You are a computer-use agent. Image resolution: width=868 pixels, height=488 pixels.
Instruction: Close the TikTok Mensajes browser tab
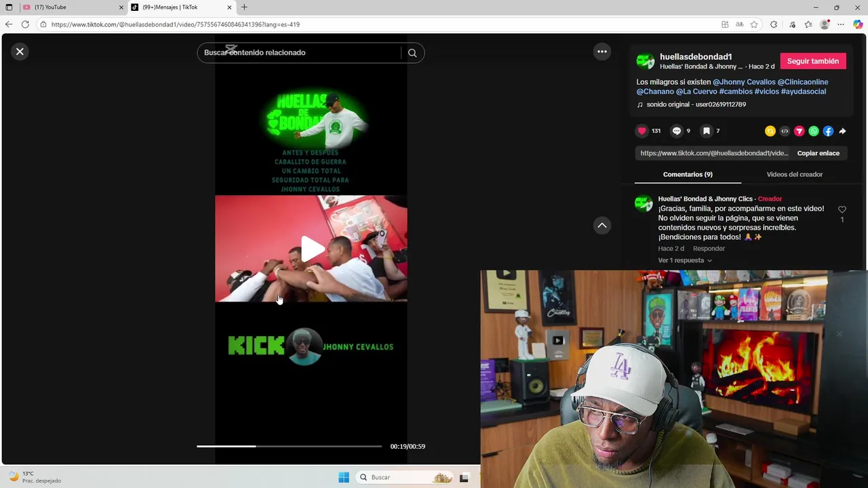(229, 7)
